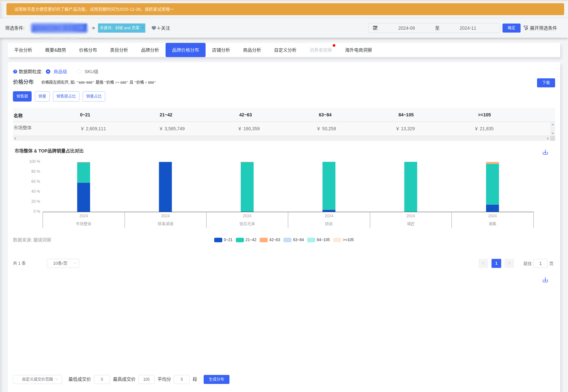568x392 pixels.
Task: Toggle the >=105 legend series
Action: pos(343,240)
